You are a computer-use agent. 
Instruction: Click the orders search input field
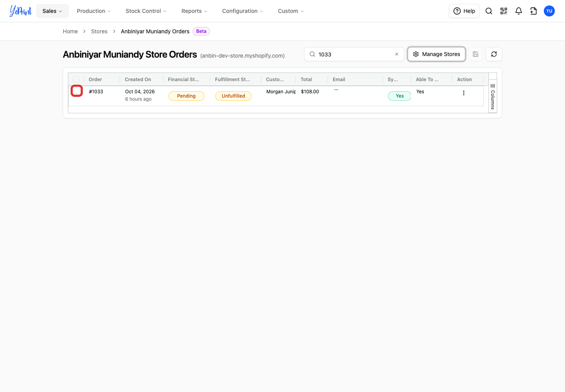pyautogui.click(x=354, y=54)
